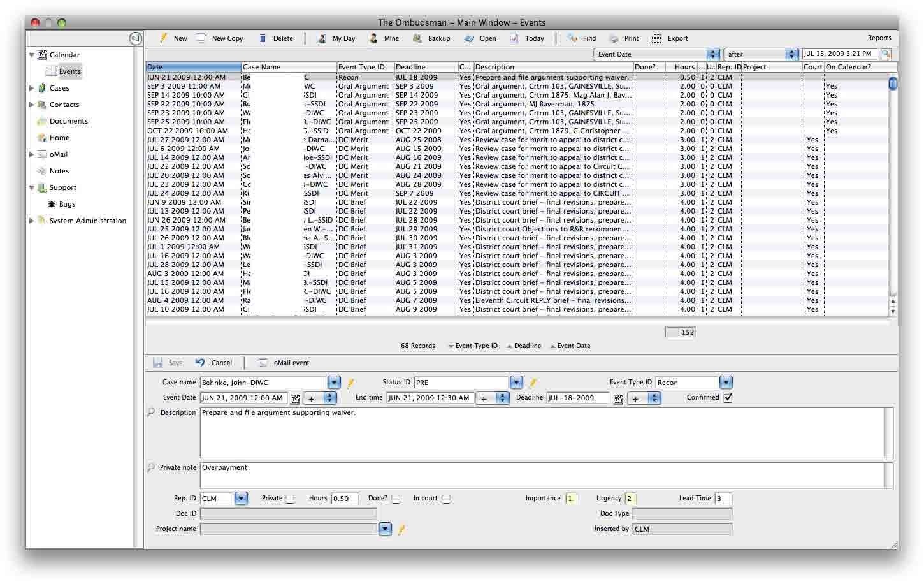Click the Lead Time input field
The height and width of the screenshot is (584, 924).
[x=723, y=499]
